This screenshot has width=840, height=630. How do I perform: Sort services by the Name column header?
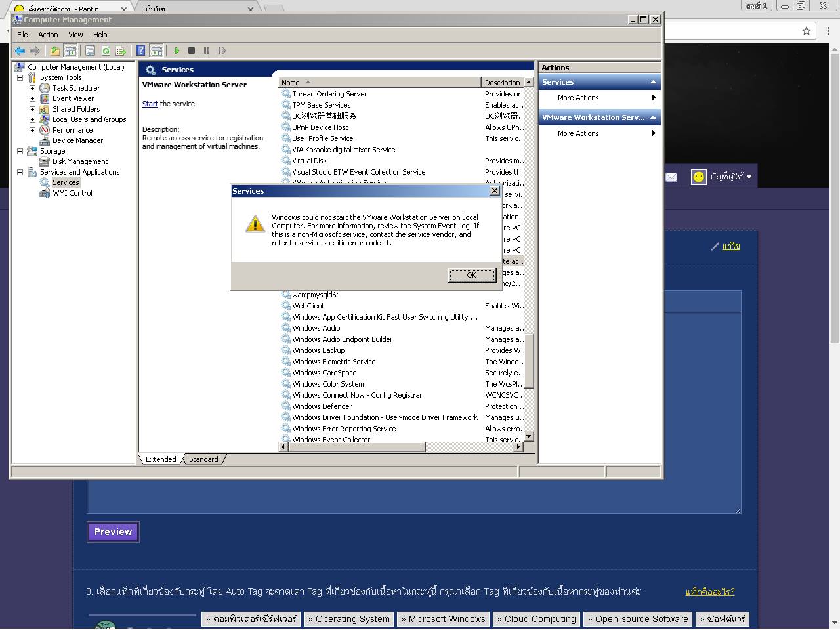pyautogui.click(x=380, y=83)
